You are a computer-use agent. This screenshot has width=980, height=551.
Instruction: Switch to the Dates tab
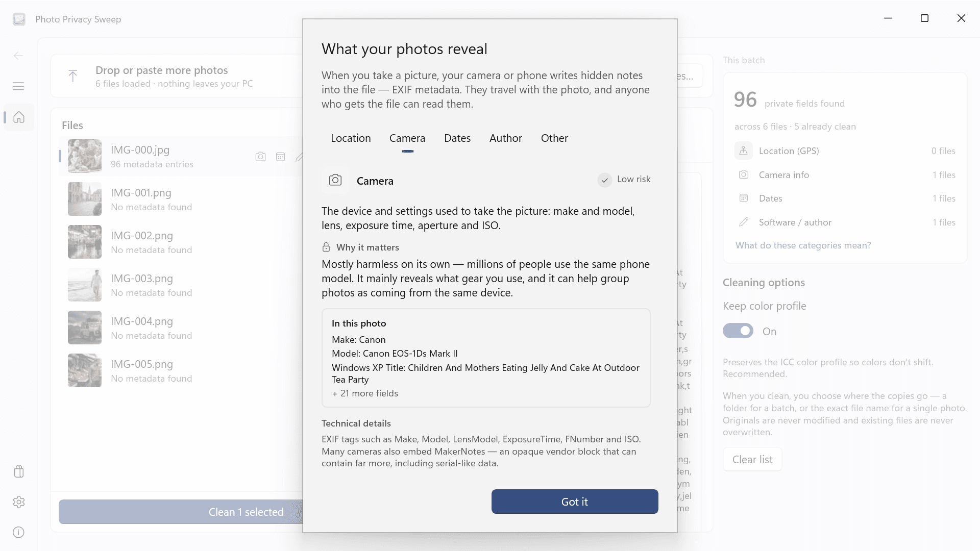pyautogui.click(x=457, y=138)
